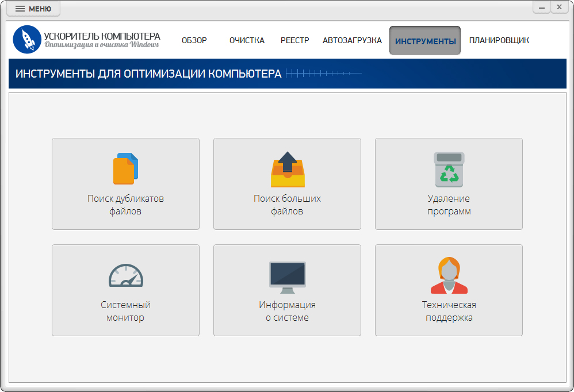Minimize the application window
Image resolution: width=574 pixels, height=392 pixels.
coord(541,7)
